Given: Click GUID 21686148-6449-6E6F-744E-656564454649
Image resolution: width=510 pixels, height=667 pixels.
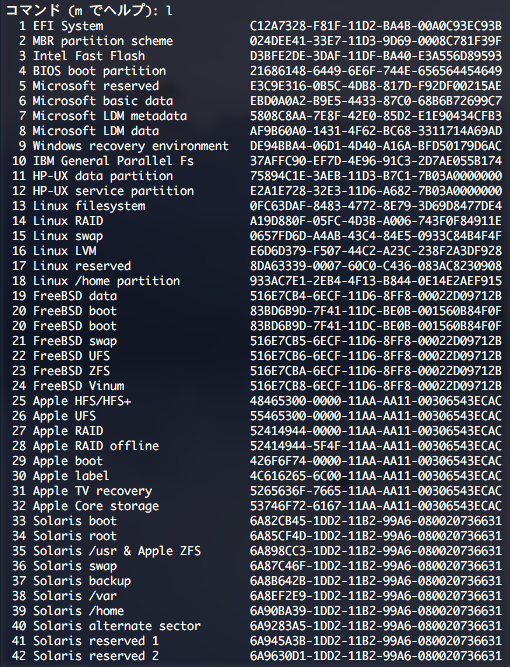Looking at the screenshot, I should point(376,71).
